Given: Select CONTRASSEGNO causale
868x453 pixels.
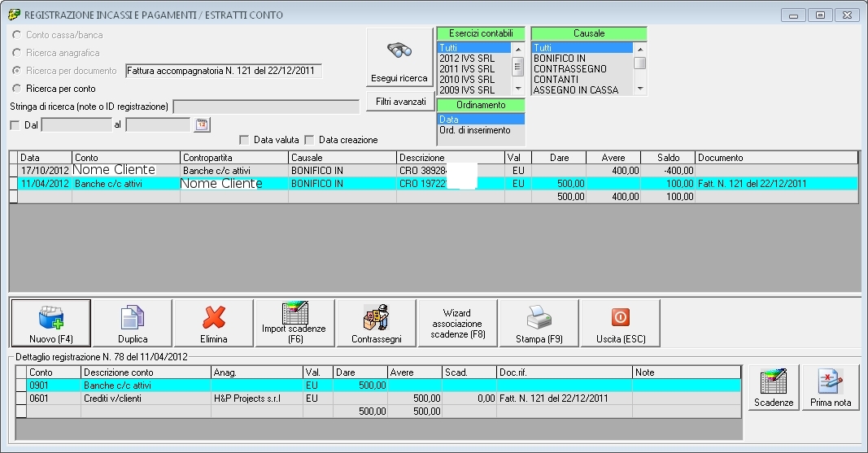Looking at the screenshot, I should pos(582,69).
